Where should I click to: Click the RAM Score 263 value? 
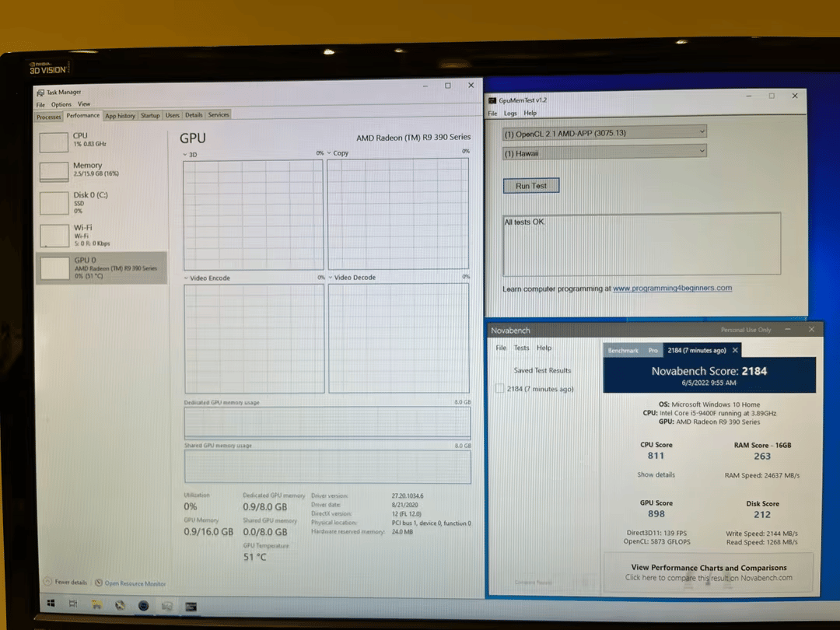point(761,456)
